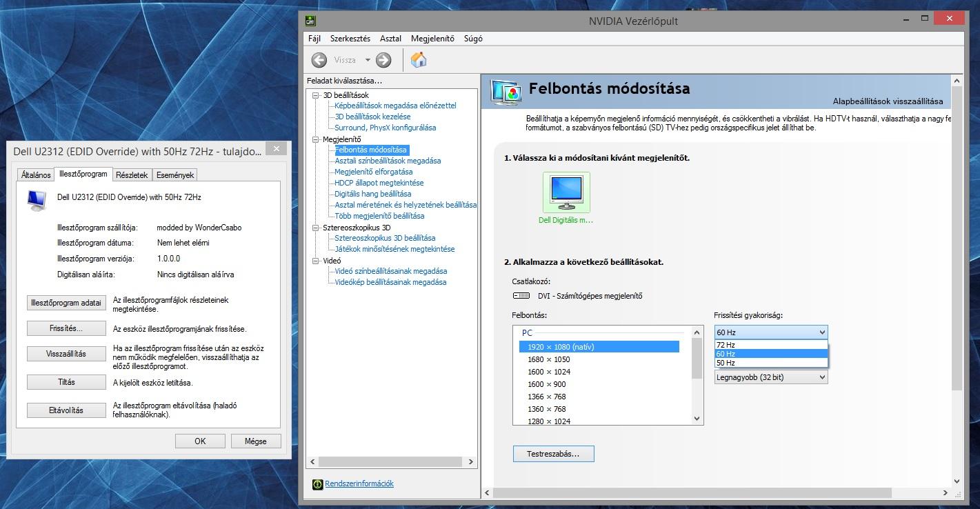
Task: Open Megjelenítő elforgatása
Action: click(373, 172)
